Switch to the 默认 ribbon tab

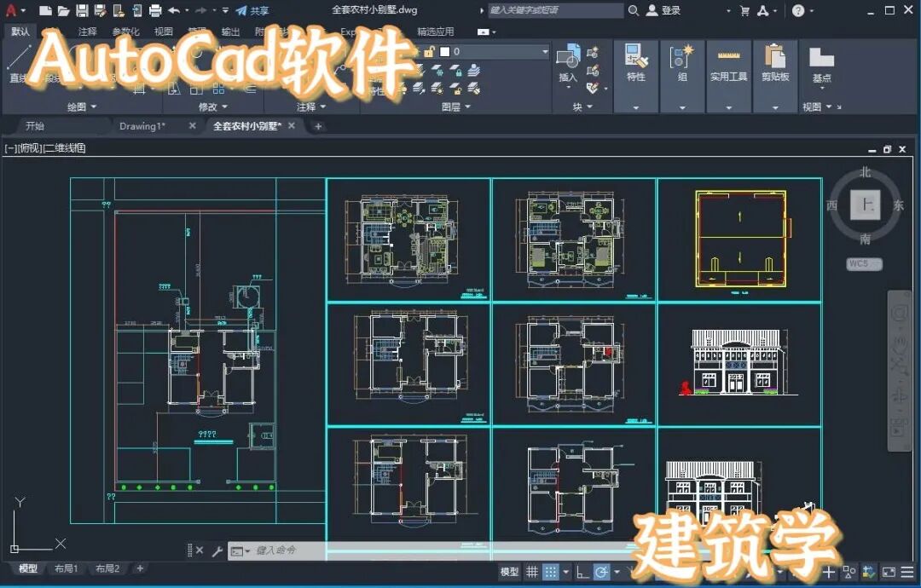click(x=20, y=31)
